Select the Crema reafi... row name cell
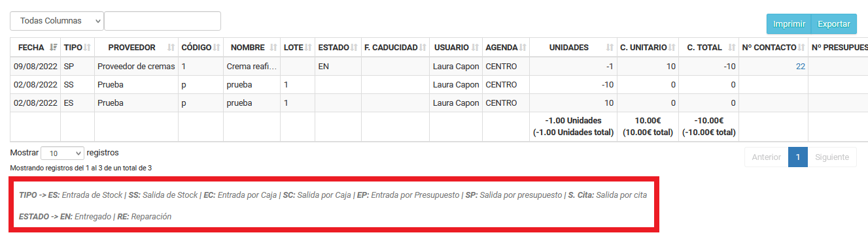 pyautogui.click(x=252, y=67)
